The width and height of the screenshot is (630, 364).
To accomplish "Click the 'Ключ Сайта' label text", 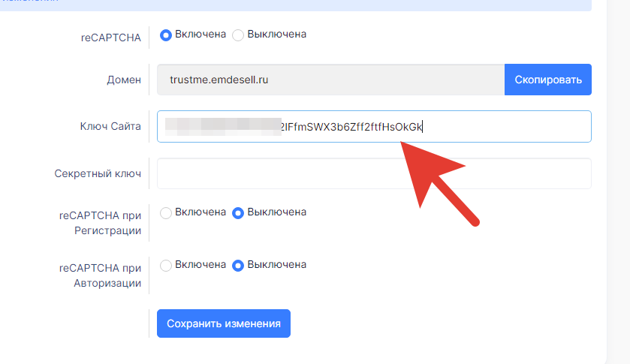I will click(x=110, y=126).
